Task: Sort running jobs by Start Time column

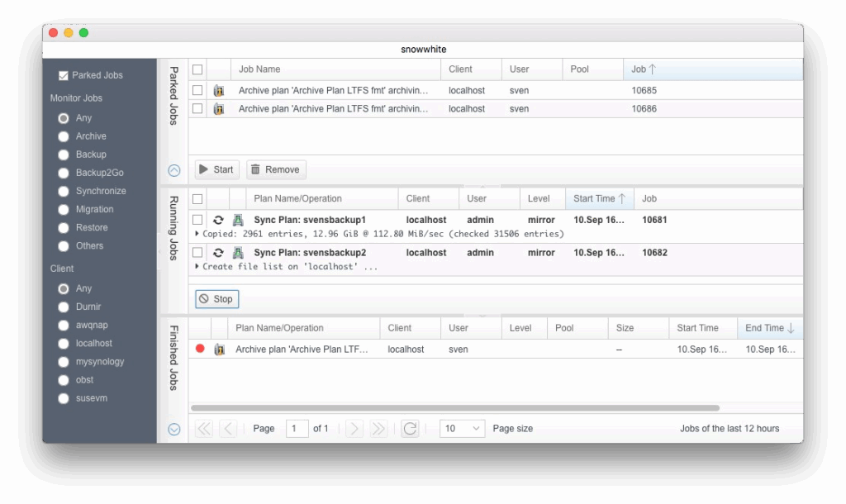Action: pyautogui.click(x=599, y=198)
